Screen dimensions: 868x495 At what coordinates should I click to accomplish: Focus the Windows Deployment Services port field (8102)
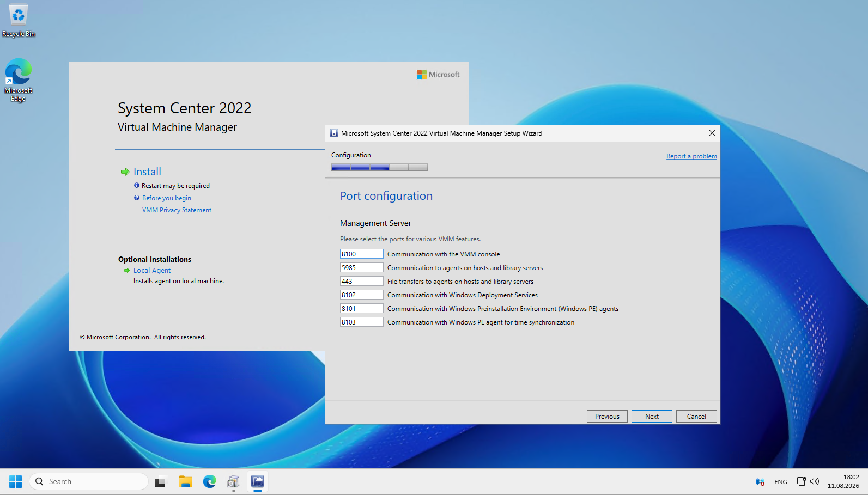click(362, 295)
